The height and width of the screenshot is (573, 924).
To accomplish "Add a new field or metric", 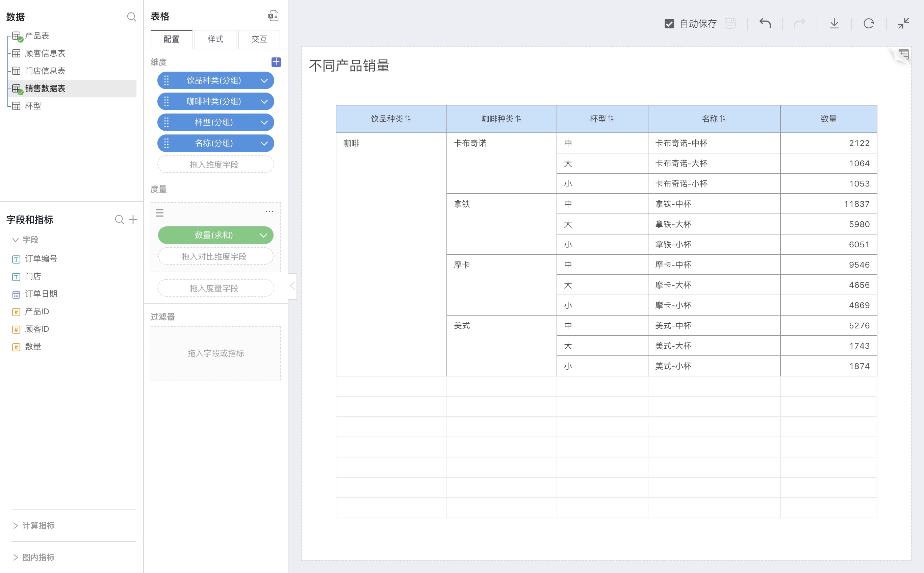I will tap(133, 219).
